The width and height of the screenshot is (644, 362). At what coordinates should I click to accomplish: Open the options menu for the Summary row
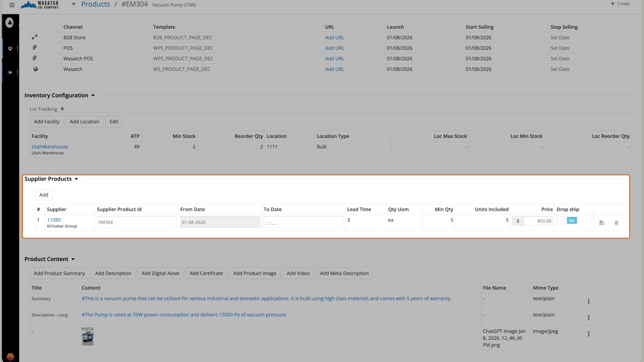[x=589, y=301]
